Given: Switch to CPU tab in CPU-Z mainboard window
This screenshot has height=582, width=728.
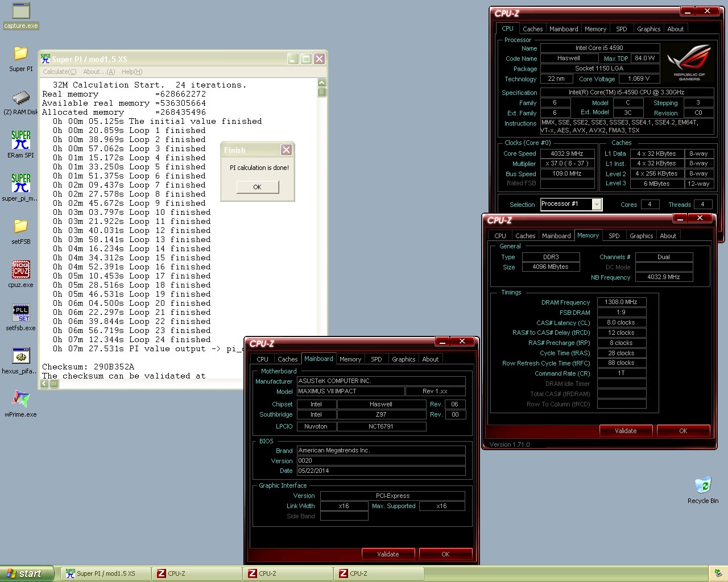Looking at the screenshot, I should click(x=263, y=359).
